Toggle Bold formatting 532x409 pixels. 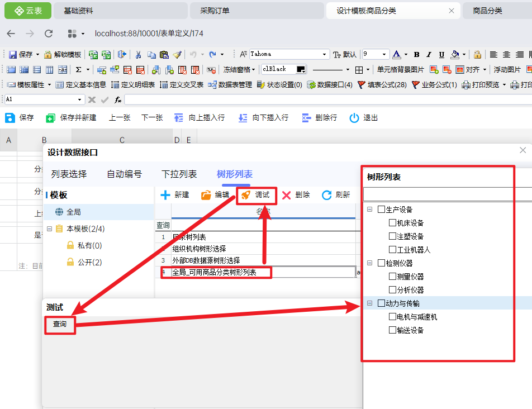point(417,55)
